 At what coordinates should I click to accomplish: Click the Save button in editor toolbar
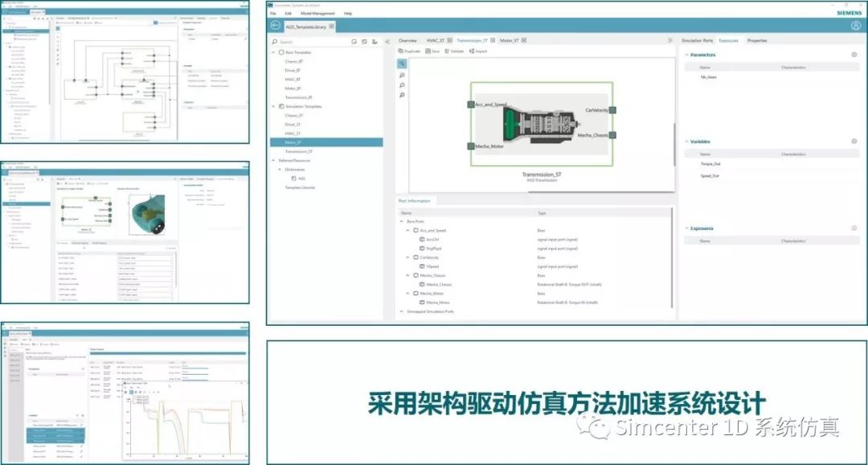click(x=432, y=51)
